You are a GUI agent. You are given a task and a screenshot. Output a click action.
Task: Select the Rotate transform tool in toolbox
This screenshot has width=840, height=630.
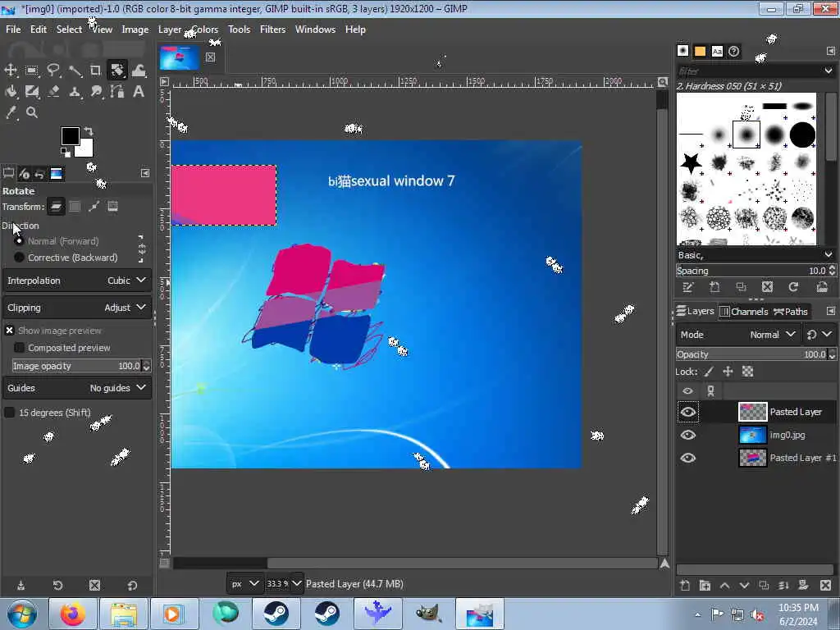point(116,71)
